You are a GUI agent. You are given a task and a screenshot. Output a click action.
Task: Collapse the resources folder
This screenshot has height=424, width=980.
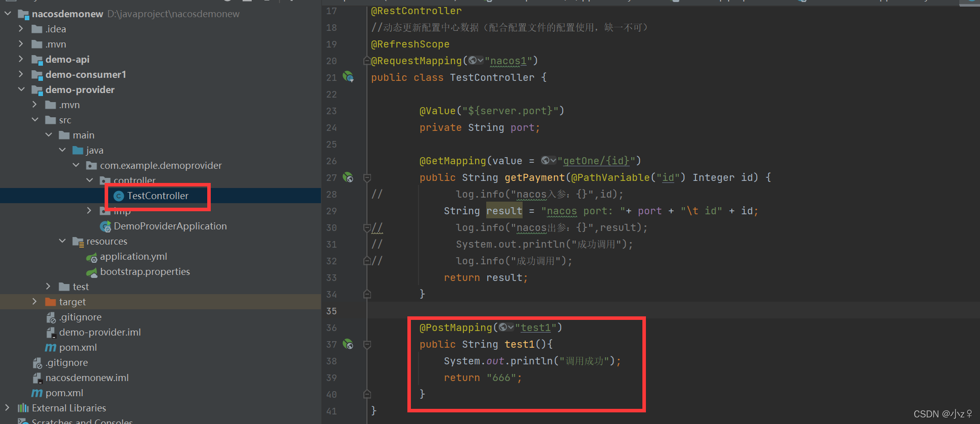tap(62, 241)
